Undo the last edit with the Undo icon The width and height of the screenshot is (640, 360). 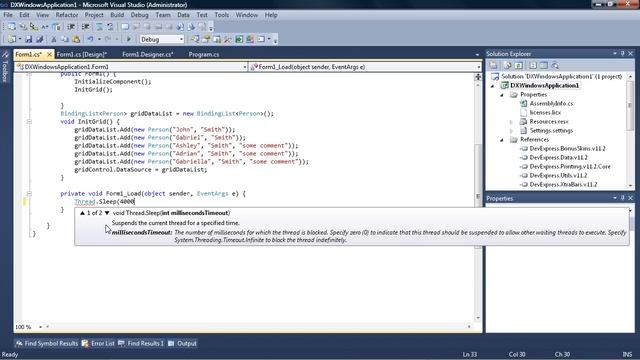90,39
